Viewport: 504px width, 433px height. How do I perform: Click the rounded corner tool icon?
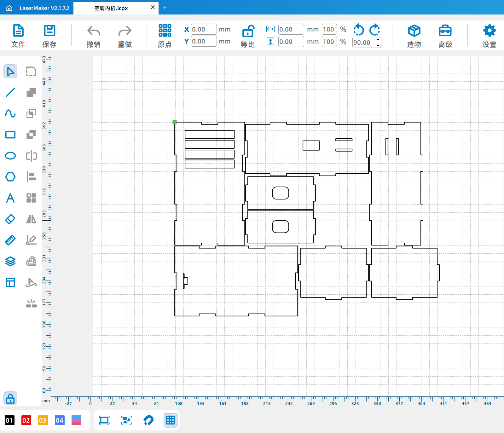click(x=31, y=72)
